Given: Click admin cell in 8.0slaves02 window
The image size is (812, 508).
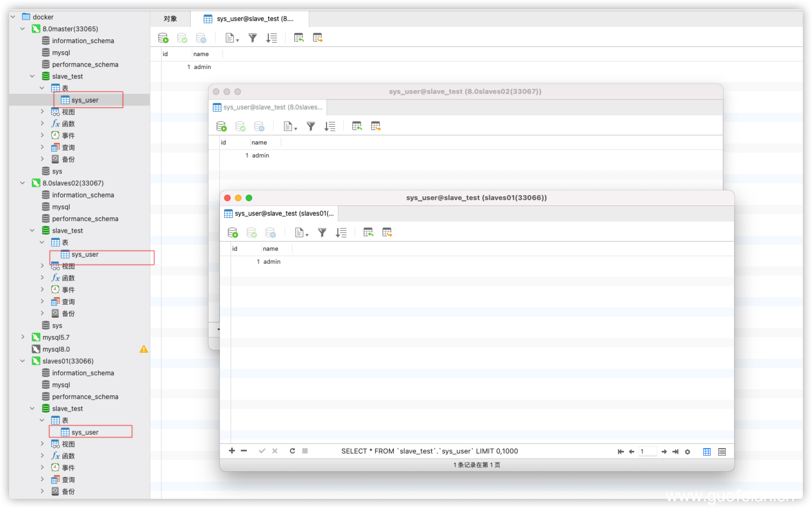Looking at the screenshot, I should click(x=261, y=155).
